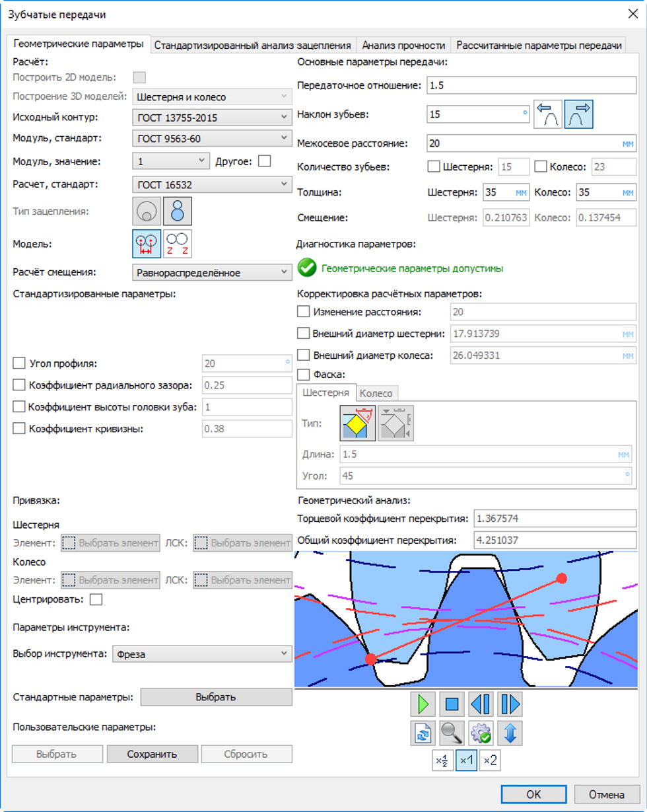Click the Передаточное отношение input field
Image resolution: width=647 pixels, height=812 pixels.
531,85
